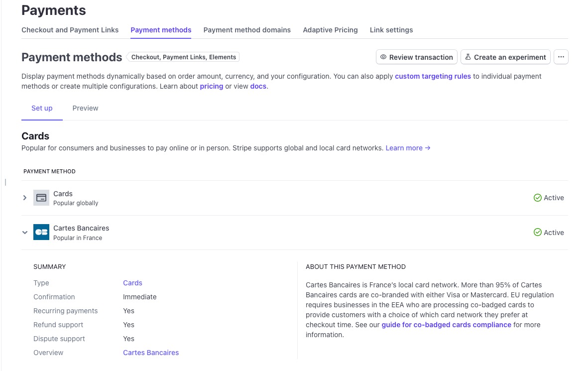
Task: Click the Cartes Bancaires CB logo icon
Action: [x=41, y=232]
